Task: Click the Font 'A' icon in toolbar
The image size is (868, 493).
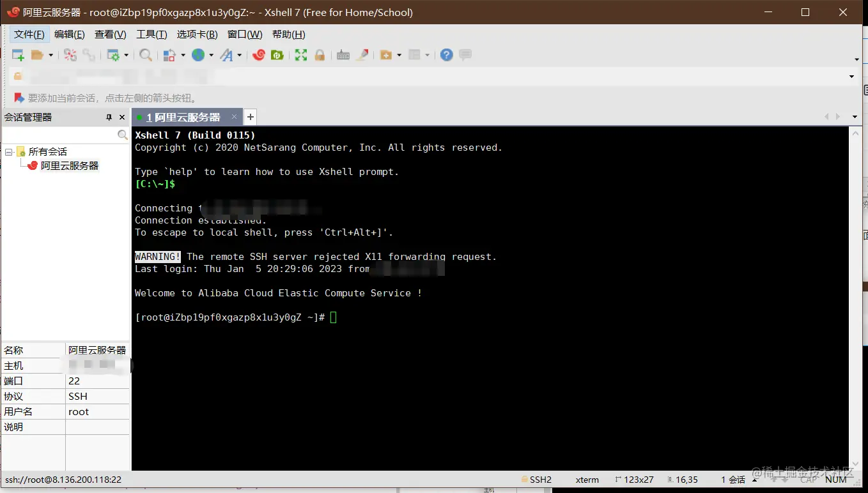Action: coord(226,55)
